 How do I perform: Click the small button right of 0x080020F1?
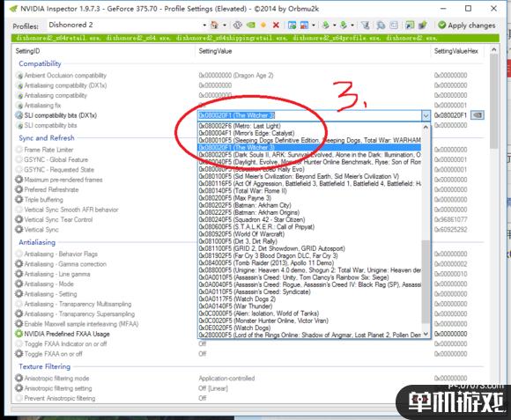[478, 115]
